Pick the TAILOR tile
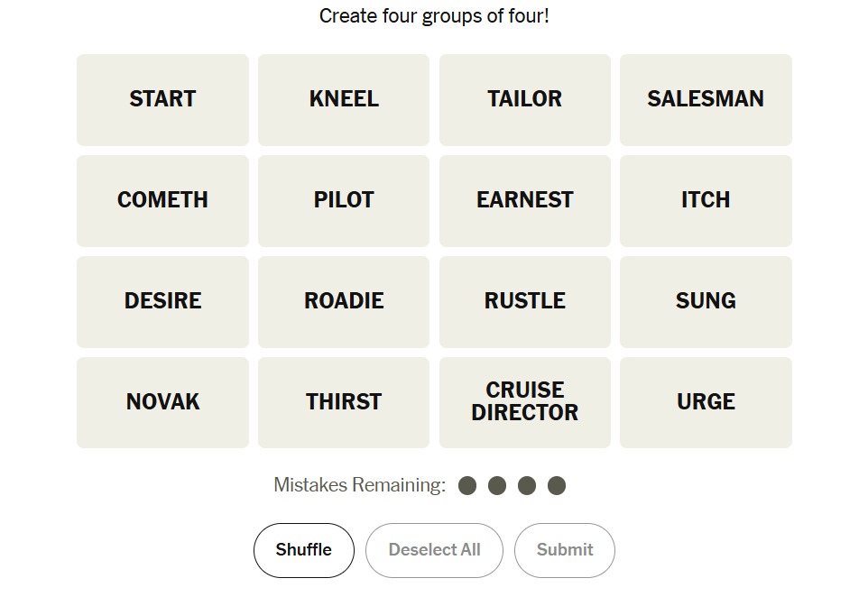Image resolution: width=868 pixels, height=606 pixels. pos(525,99)
